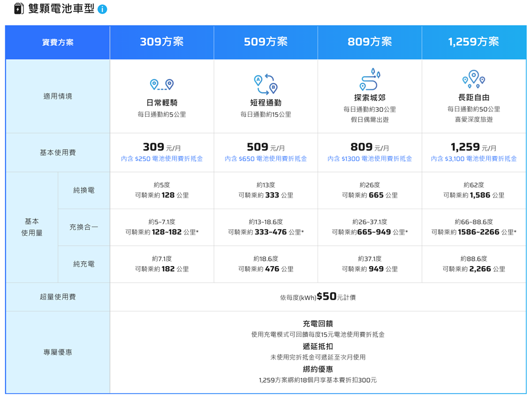
Task: Click 使用充電模式可回饋每度15元 description
Action: pos(318,335)
